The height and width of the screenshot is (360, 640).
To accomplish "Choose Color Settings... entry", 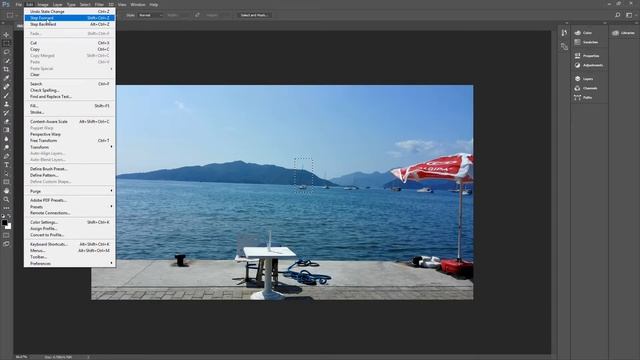I will tap(70, 222).
